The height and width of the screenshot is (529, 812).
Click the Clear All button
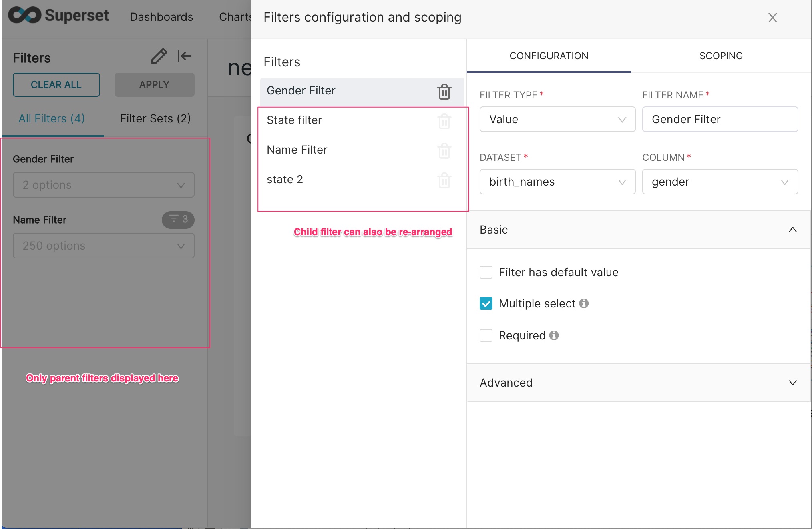coord(56,85)
